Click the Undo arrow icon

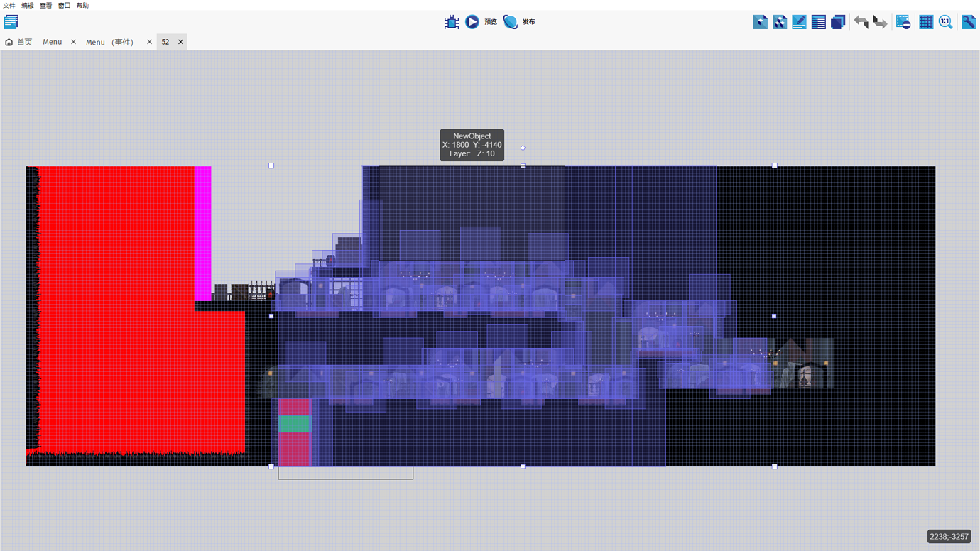tap(861, 21)
